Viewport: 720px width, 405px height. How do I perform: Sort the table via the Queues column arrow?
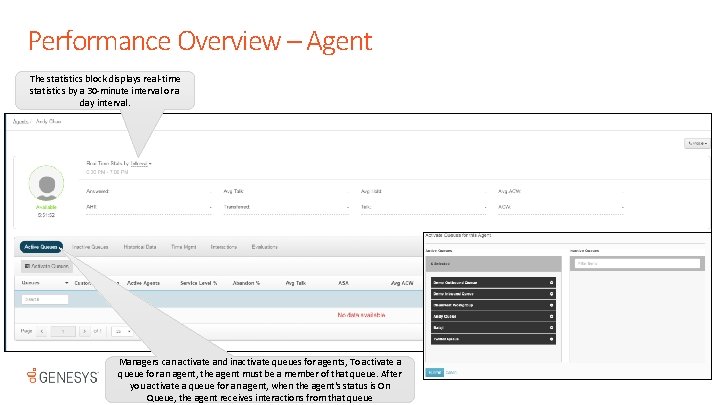67,283
